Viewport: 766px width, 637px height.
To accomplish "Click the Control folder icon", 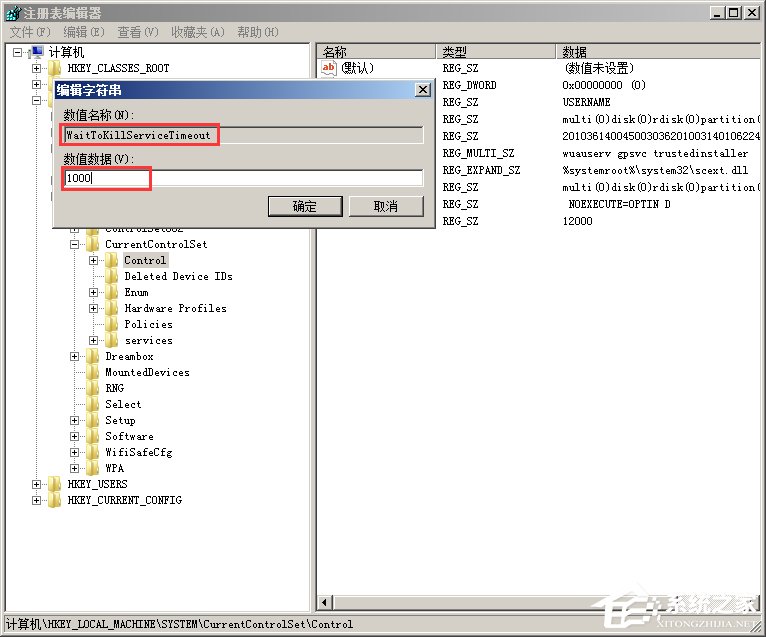I will click(x=111, y=260).
